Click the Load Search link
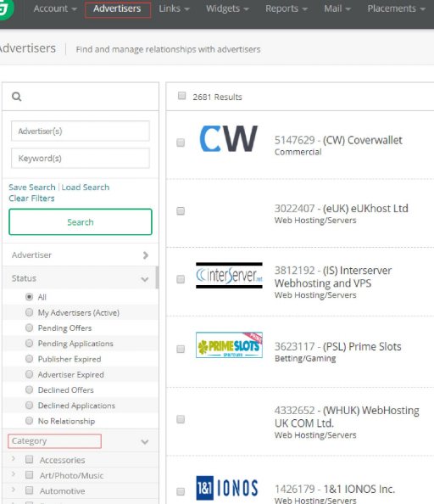The image size is (434, 504). tap(86, 187)
